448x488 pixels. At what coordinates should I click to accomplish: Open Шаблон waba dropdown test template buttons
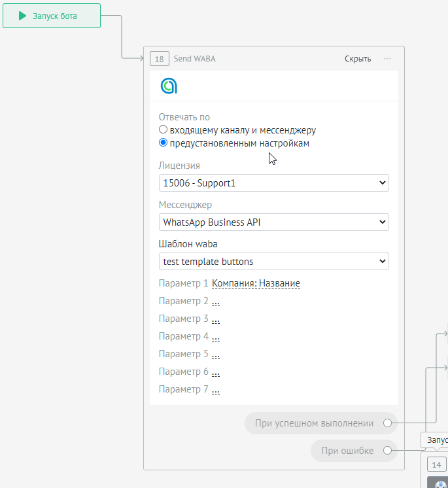[x=273, y=262]
